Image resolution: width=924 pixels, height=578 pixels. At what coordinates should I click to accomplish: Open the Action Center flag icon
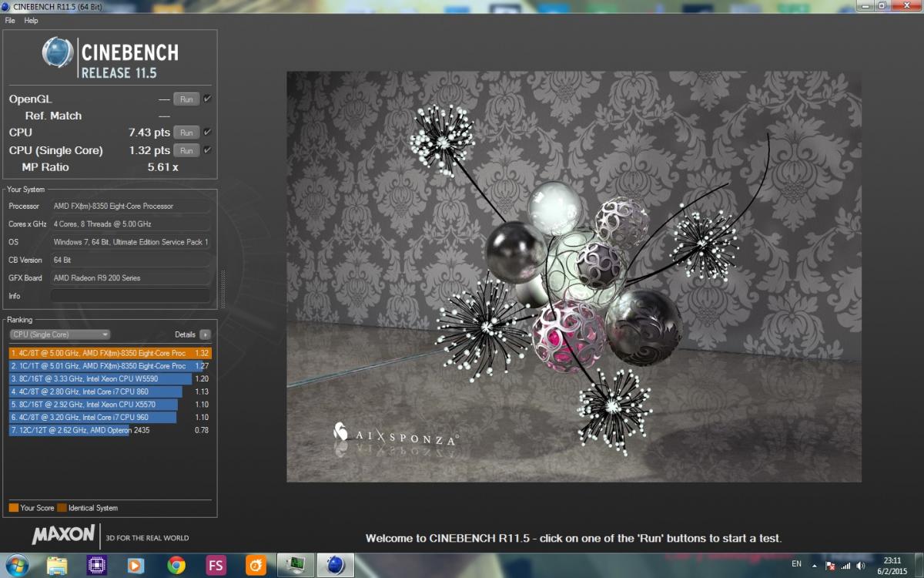[830, 566]
